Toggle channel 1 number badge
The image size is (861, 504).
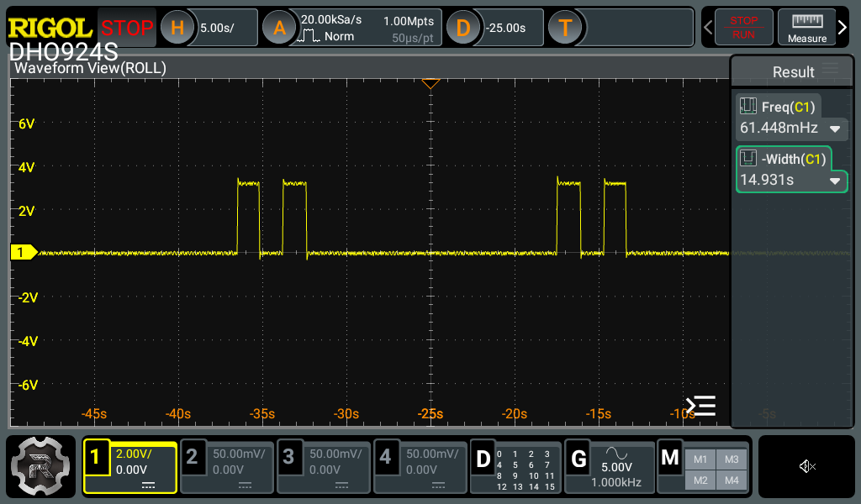click(x=96, y=457)
